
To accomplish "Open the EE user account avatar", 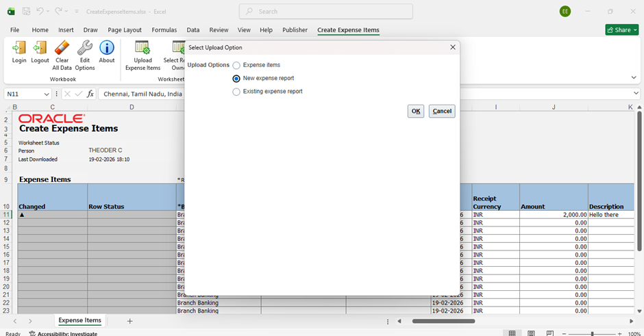I will [565, 12].
